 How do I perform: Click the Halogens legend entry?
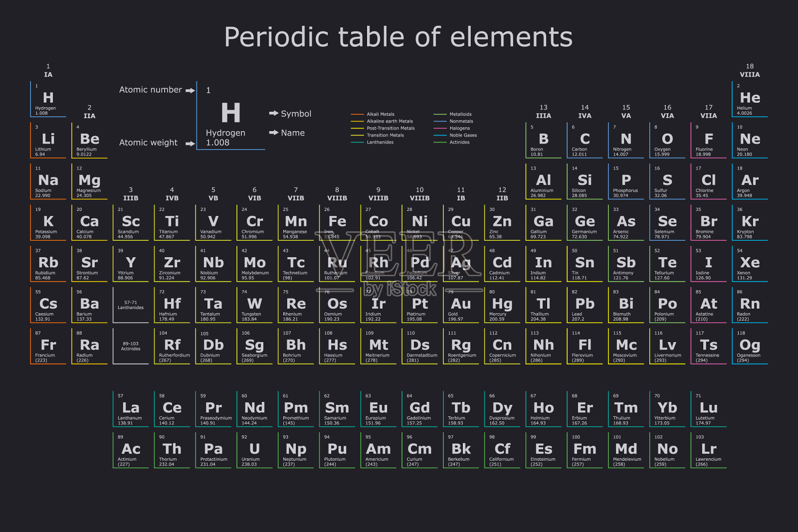click(459, 128)
